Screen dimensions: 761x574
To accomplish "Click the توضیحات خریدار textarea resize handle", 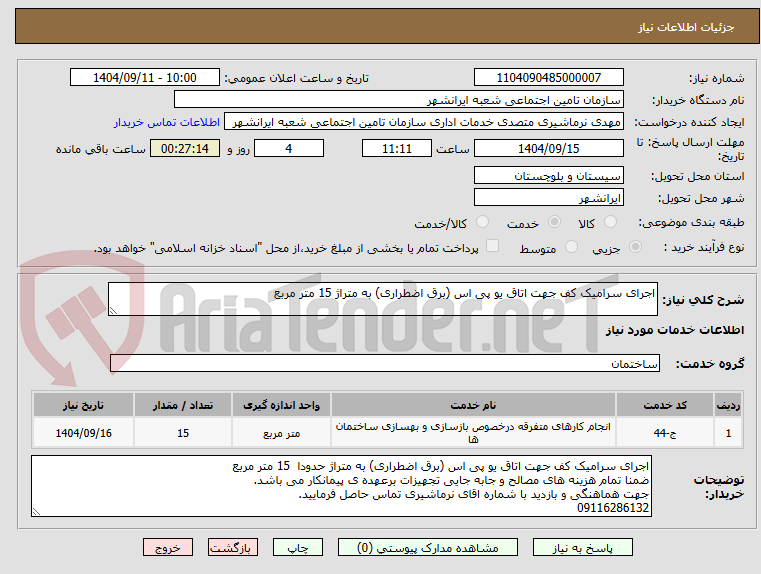I will pyautogui.click(x=36, y=511).
